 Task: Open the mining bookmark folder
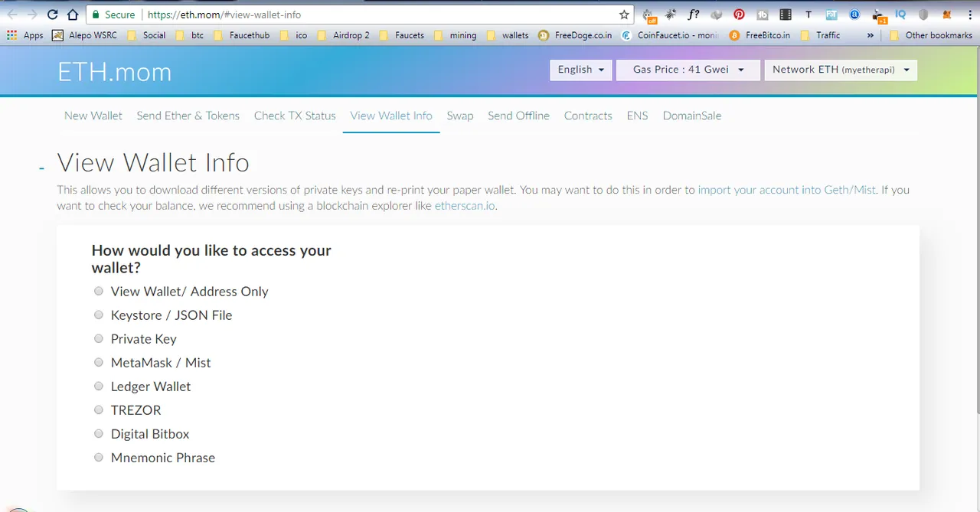point(455,35)
